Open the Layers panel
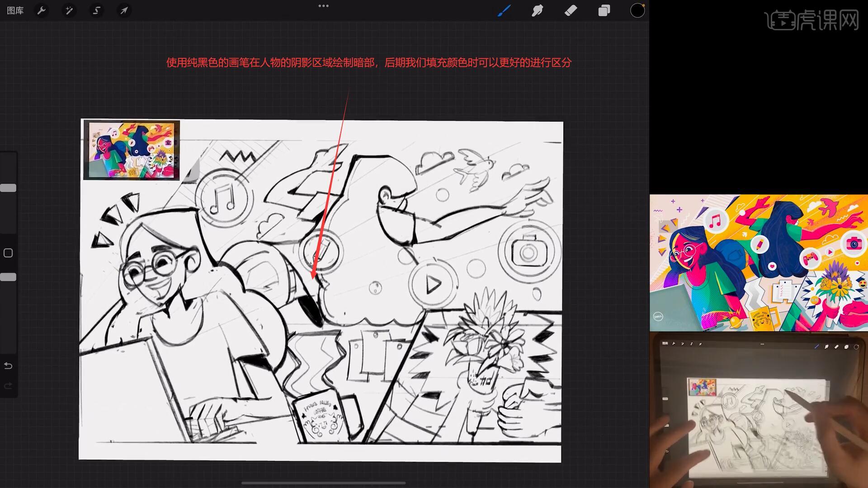 point(604,10)
